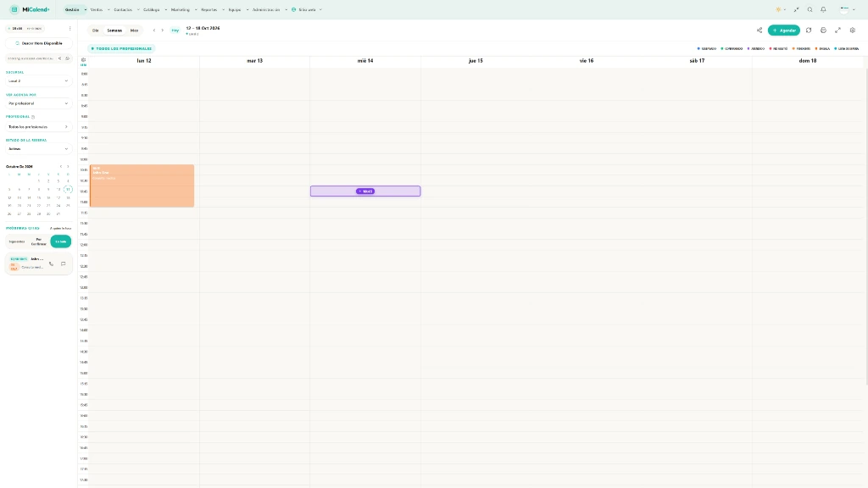Open calendar settings gear icon
This screenshot has width=868, height=488.
[x=853, y=30]
